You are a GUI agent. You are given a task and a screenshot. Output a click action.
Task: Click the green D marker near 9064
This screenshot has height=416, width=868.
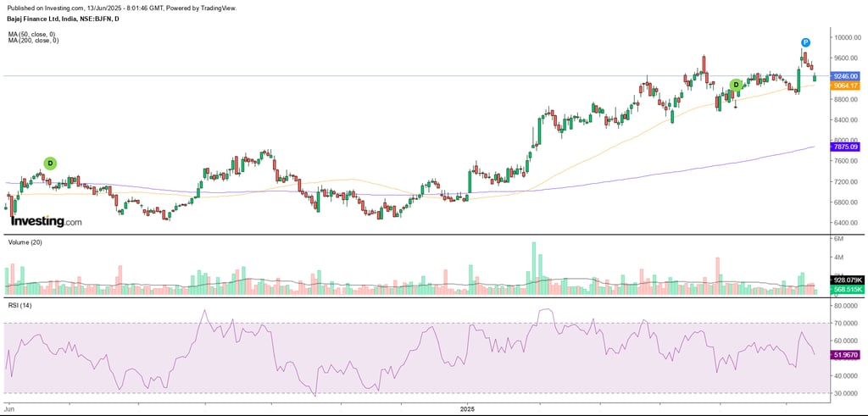coord(736,85)
